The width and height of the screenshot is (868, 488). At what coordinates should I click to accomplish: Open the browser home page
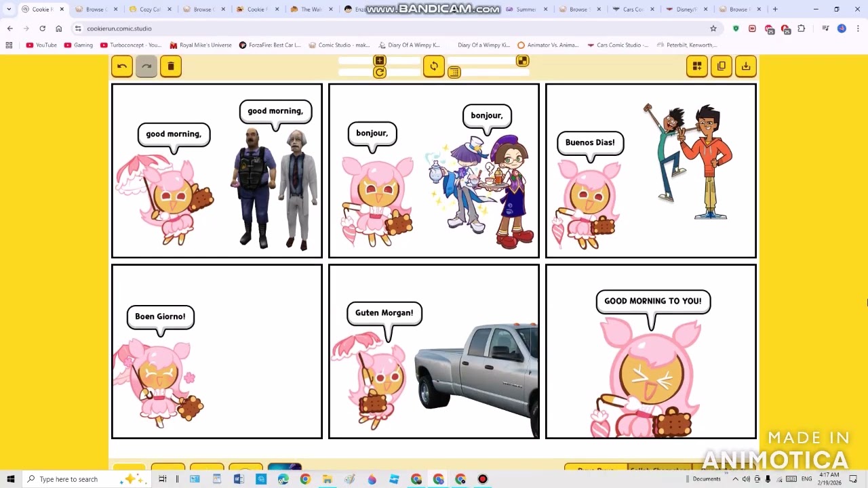click(58, 28)
